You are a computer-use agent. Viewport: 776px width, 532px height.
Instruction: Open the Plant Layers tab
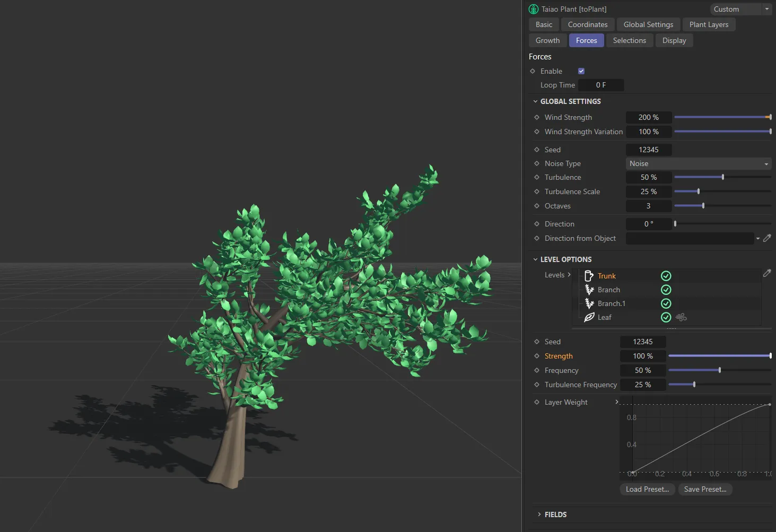(x=709, y=24)
